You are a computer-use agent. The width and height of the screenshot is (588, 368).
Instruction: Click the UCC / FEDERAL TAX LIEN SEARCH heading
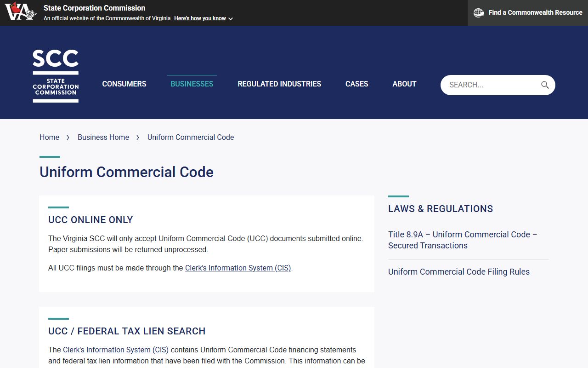pyautogui.click(x=127, y=331)
